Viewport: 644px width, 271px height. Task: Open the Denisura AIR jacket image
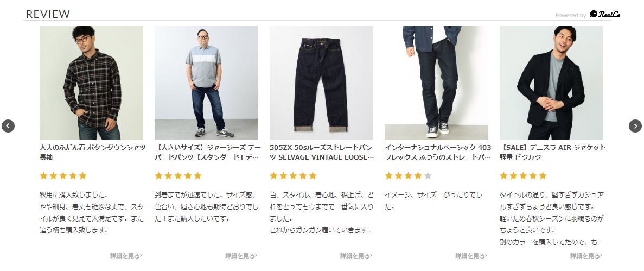pos(552,83)
